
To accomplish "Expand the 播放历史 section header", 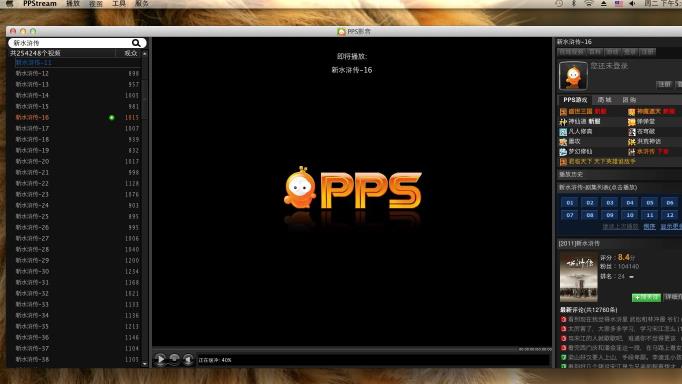I will coord(619,174).
